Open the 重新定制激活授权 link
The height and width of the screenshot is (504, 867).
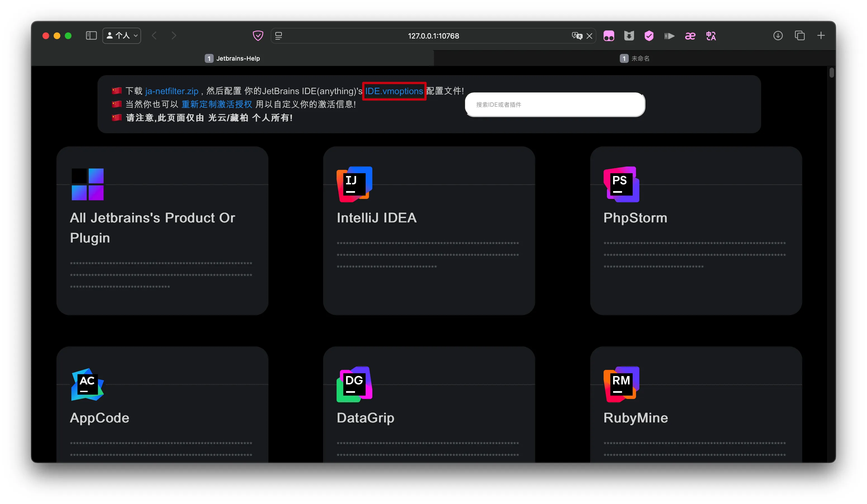coord(217,104)
